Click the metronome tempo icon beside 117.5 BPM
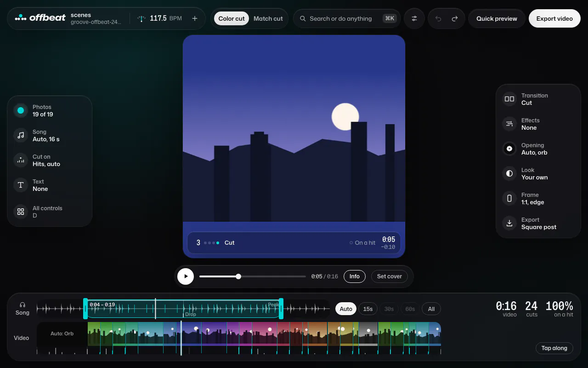The height and width of the screenshot is (368, 588). click(141, 18)
